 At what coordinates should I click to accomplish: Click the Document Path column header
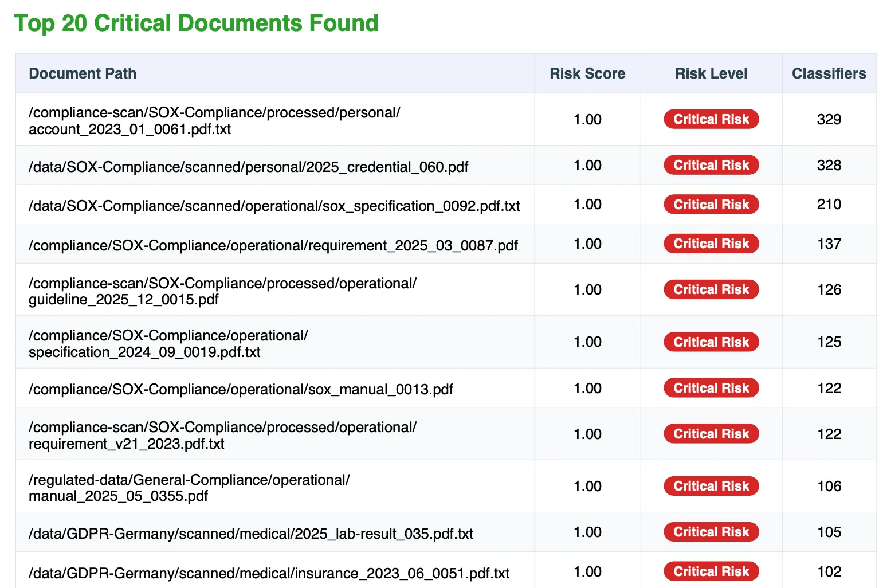(83, 73)
